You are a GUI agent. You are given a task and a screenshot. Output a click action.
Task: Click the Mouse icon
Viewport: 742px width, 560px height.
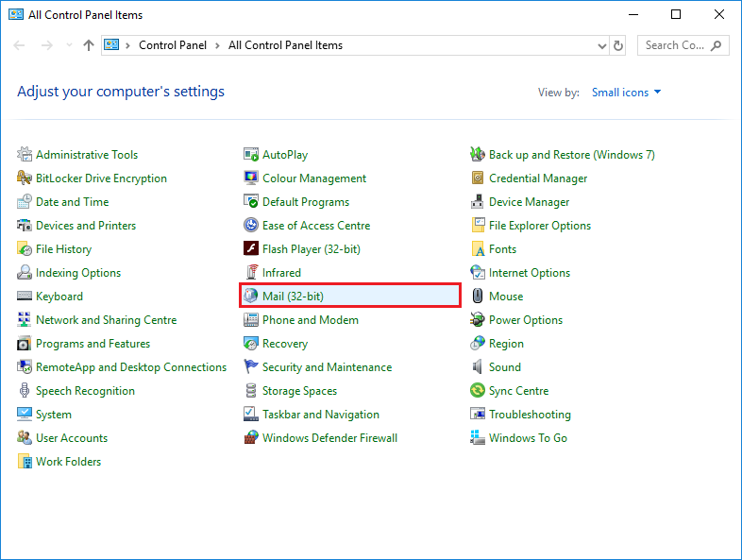(x=478, y=297)
